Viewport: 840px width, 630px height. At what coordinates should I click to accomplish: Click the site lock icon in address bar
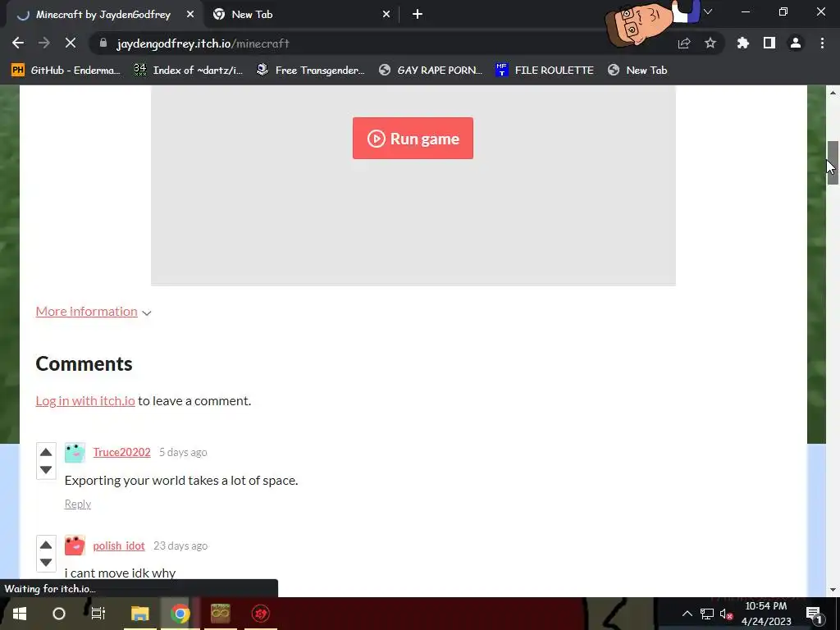(103, 43)
